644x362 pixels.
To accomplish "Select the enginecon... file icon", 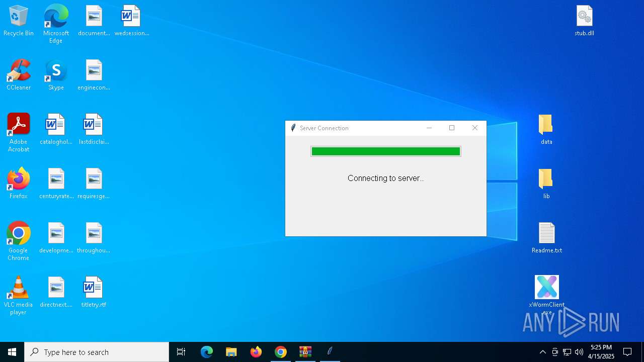I will click(x=94, y=75).
